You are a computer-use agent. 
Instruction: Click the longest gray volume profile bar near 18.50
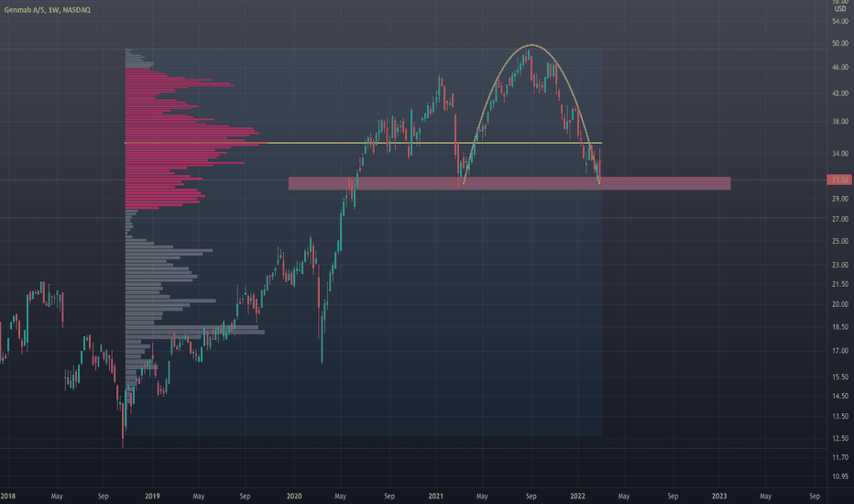pos(195,332)
